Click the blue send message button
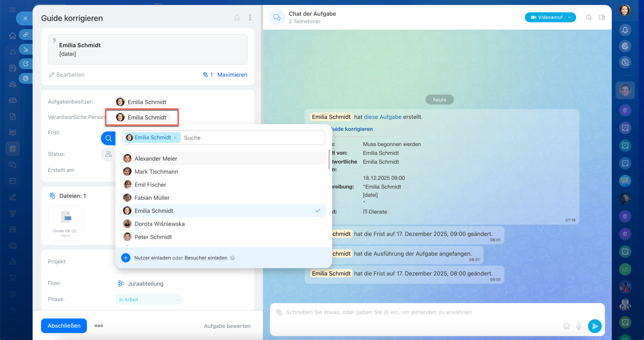644x340 pixels. click(595, 326)
